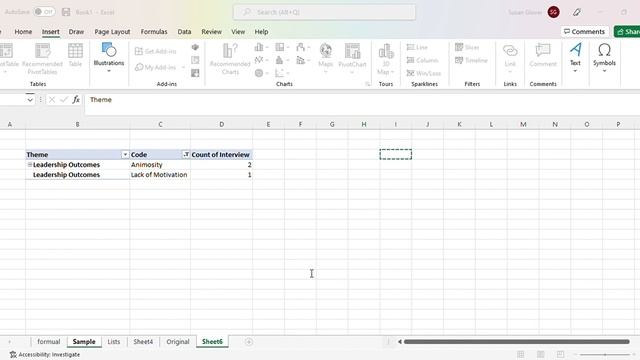Select the Animosity cell

(160, 164)
